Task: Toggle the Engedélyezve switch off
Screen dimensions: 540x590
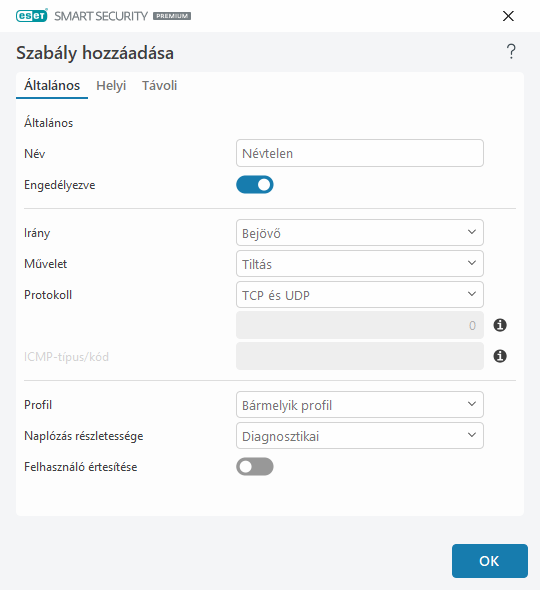Action: (255, 185)
